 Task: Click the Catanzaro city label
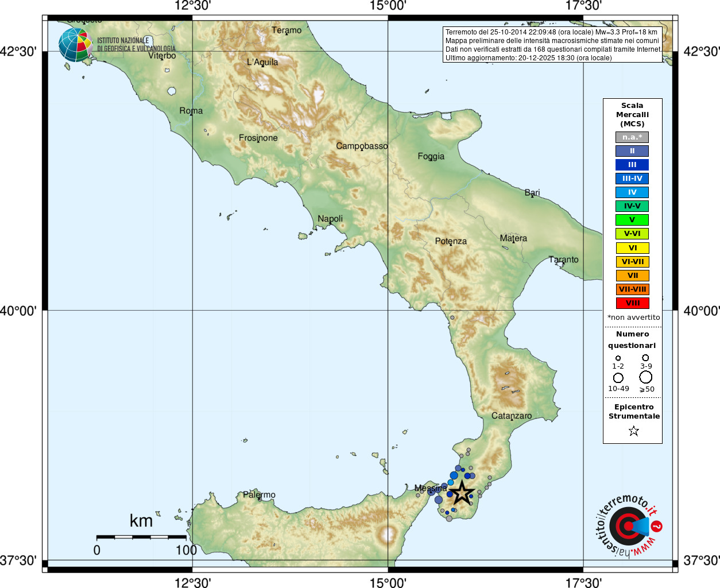512,416
